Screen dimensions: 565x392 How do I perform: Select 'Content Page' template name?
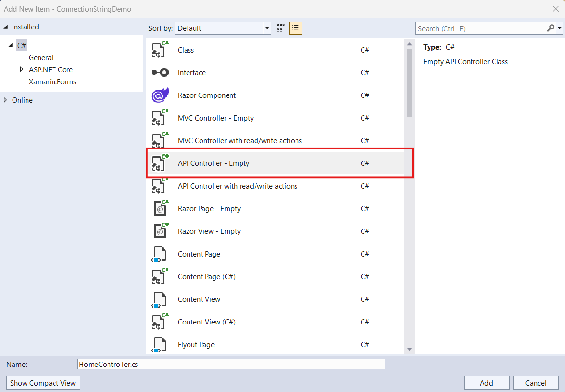pyautogui.click(x=199, y=254)
